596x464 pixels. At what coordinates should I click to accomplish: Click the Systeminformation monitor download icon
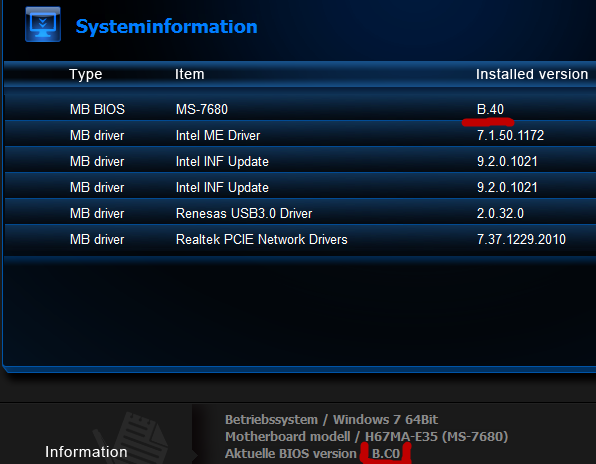43,24
